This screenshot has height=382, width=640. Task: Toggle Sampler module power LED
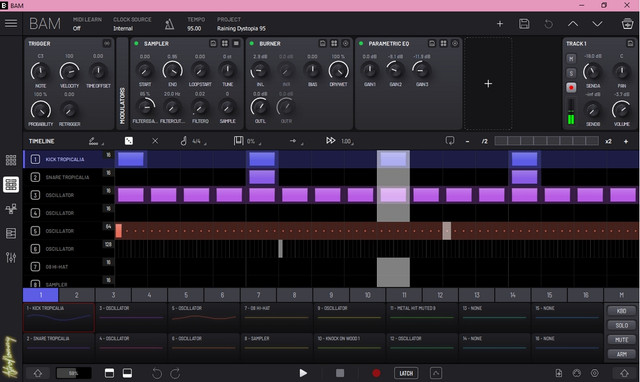pos(136,43)
